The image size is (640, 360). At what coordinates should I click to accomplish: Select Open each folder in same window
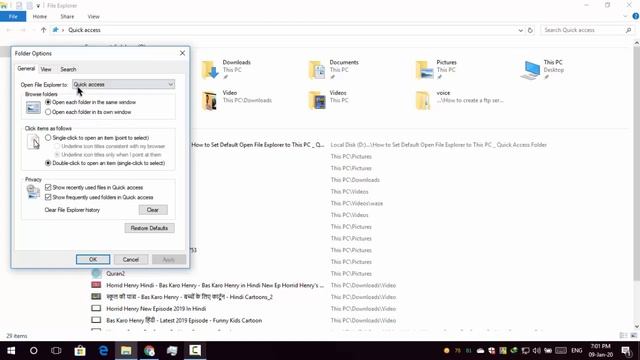pyautogui.click(x=48, y=102)
